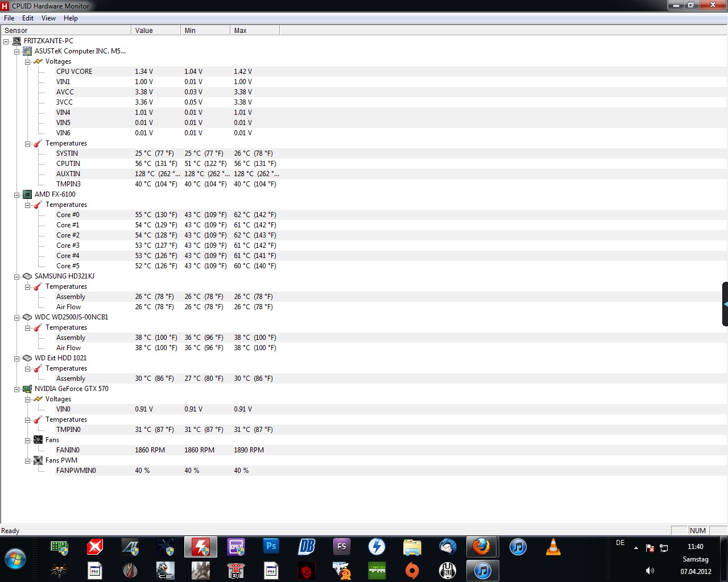Image resolution: width=728 pixels, height=582 pixels.
Task: Select the TMPIN3 row
Action: click(364, 184)
